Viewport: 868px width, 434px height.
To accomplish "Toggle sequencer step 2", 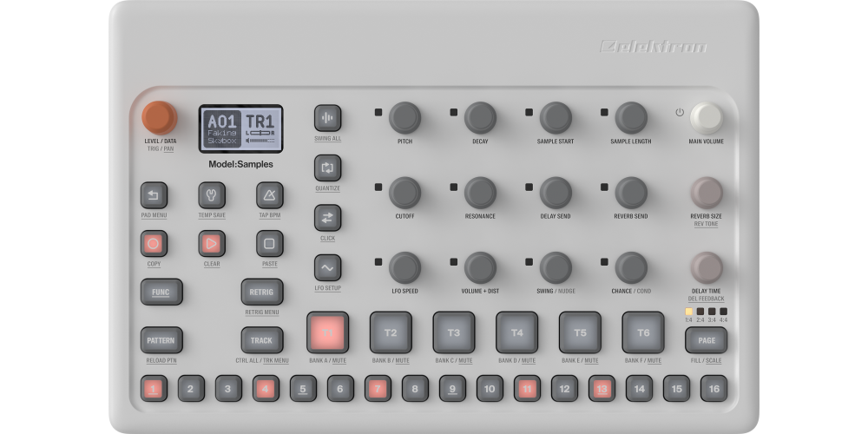I will point(191,389).
